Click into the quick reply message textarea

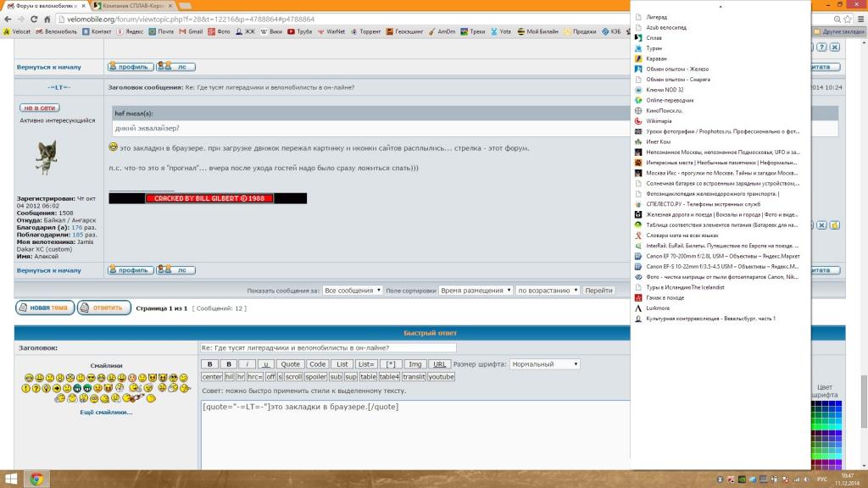pos(415,435)
